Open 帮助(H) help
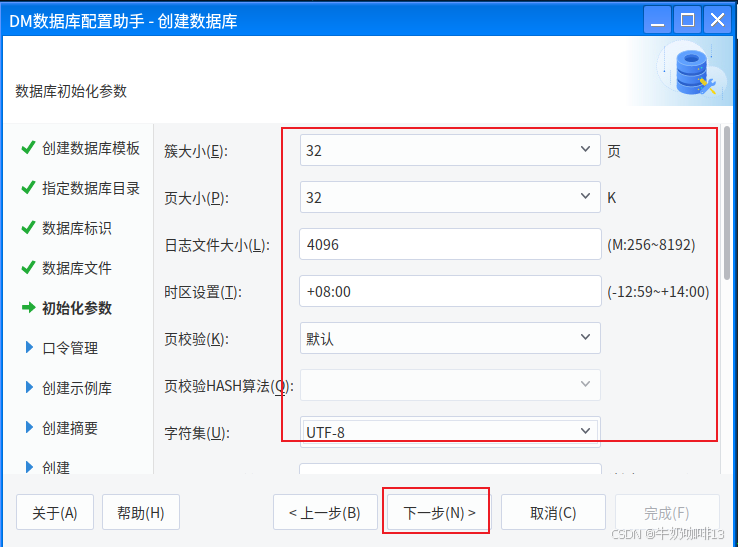 pyautogui.click(x=141, y=512)
